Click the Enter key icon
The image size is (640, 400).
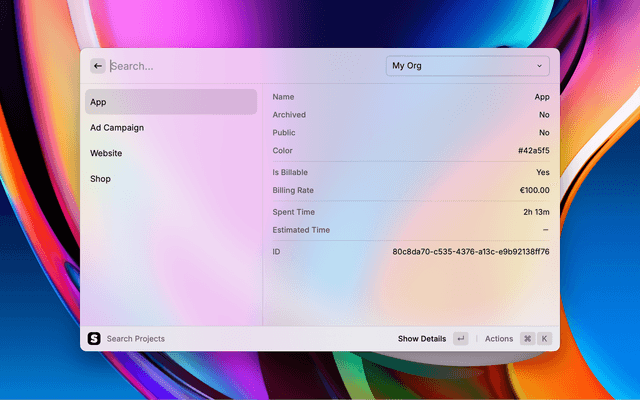pos(460,339)
